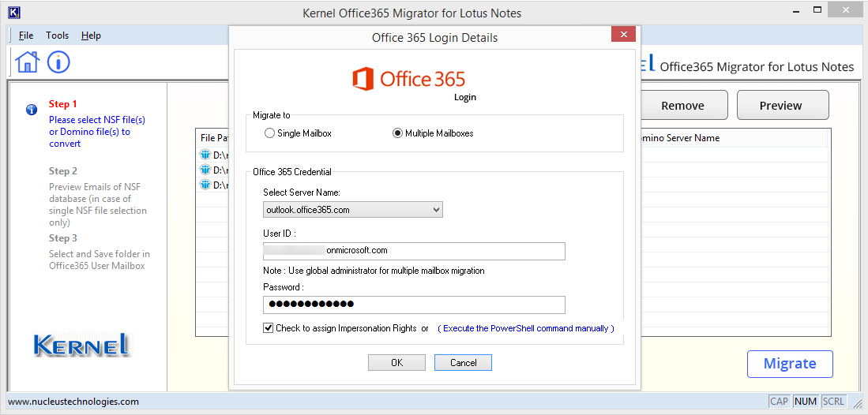Select the Multiple Mailboxes radio option
Screen dimensions: 868x415
397,133
